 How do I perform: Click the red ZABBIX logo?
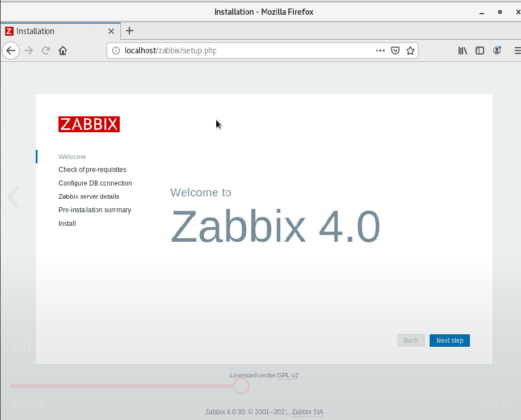point(89,124)
